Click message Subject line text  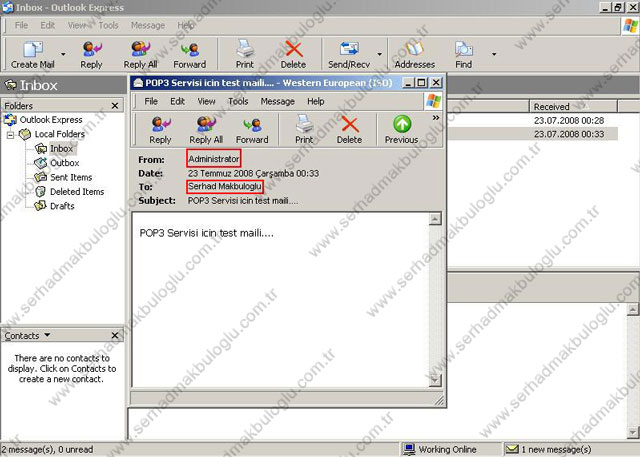click(242, 200)
